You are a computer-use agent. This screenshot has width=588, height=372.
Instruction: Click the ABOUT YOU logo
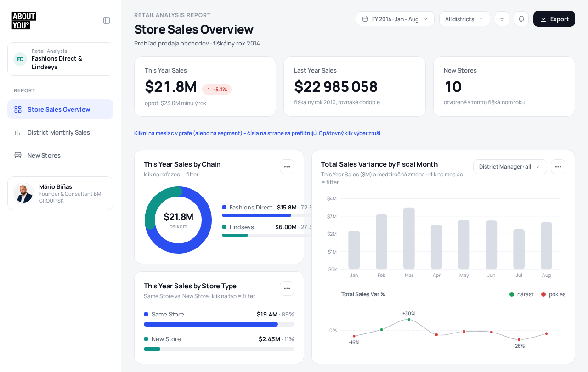tap(24, 21)
